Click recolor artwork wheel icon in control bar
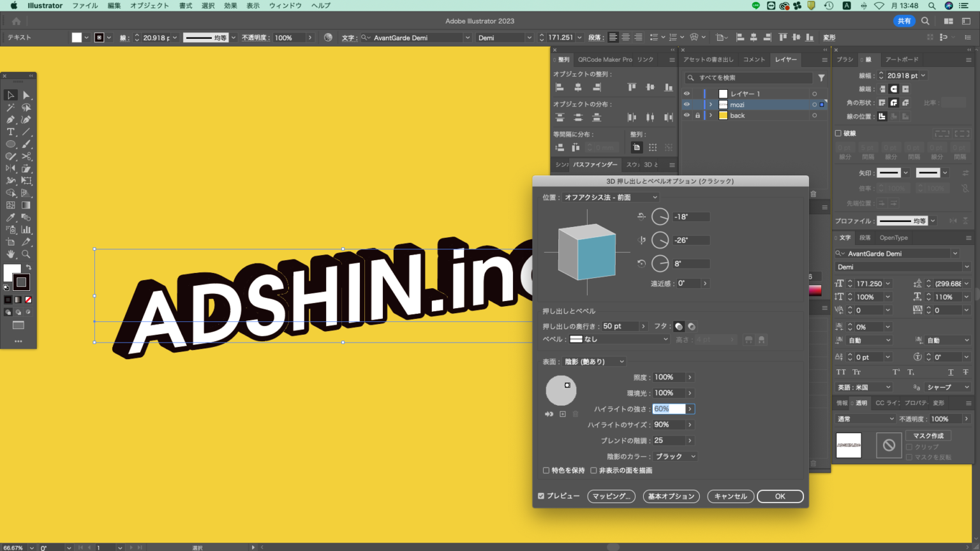 [328, 38]
